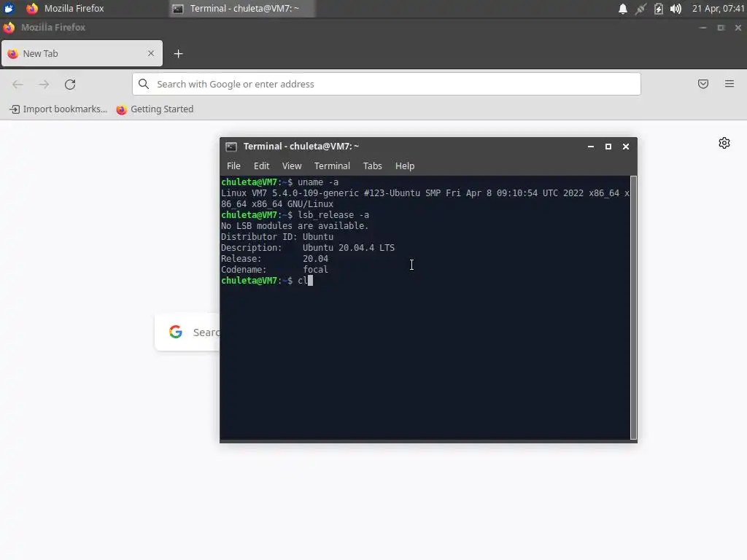Open the Getting Started bookmark
This screenshot has height=560, width=747.
click(155, 109)
